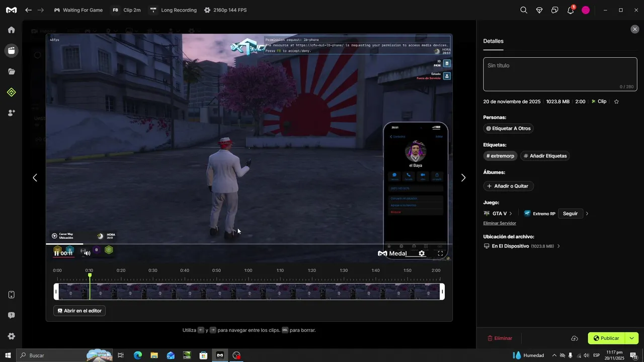This screenshot has height=362, width=644.
Task: Click the clip filmstrip thumbnail strip
Action: 249,292
